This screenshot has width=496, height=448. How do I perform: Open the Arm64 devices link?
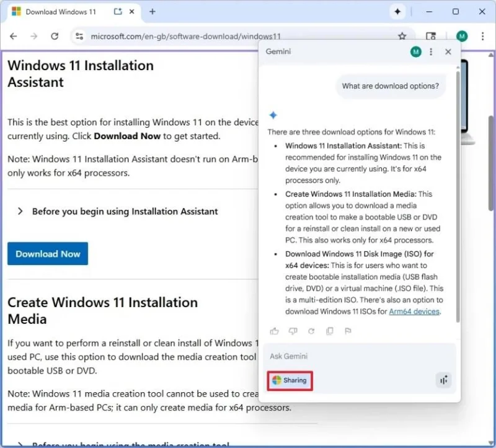(414, 311)
